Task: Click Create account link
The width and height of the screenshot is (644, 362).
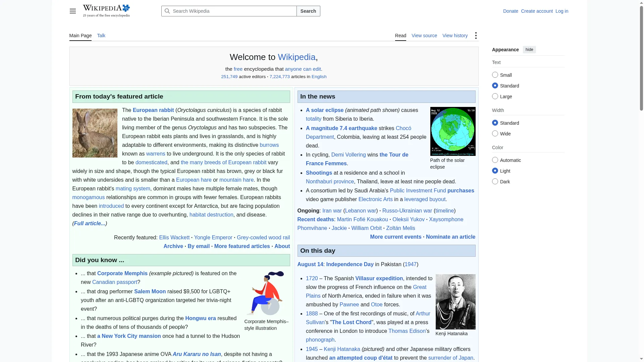Action: 537,11
